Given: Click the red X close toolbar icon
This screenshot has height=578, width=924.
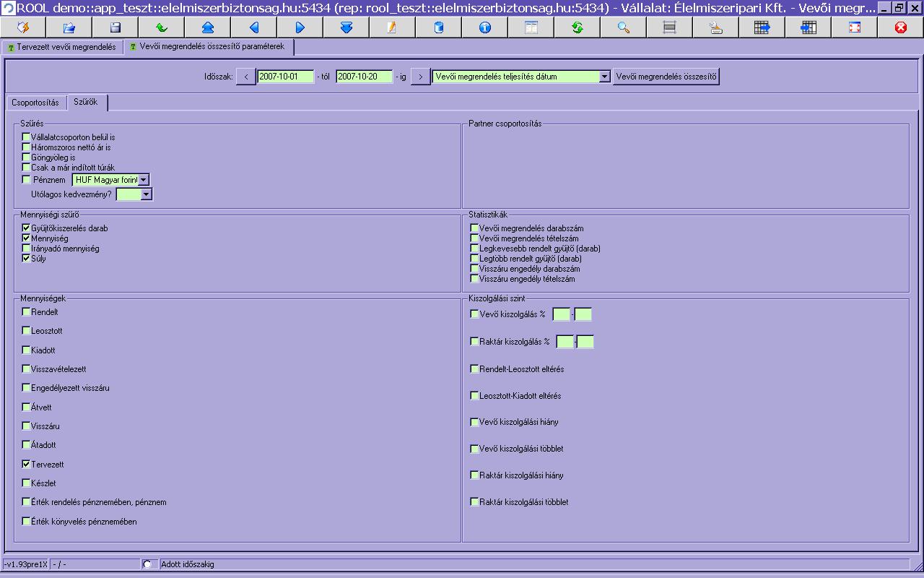Looking at the screenshot, I should (x=900, y=27).
